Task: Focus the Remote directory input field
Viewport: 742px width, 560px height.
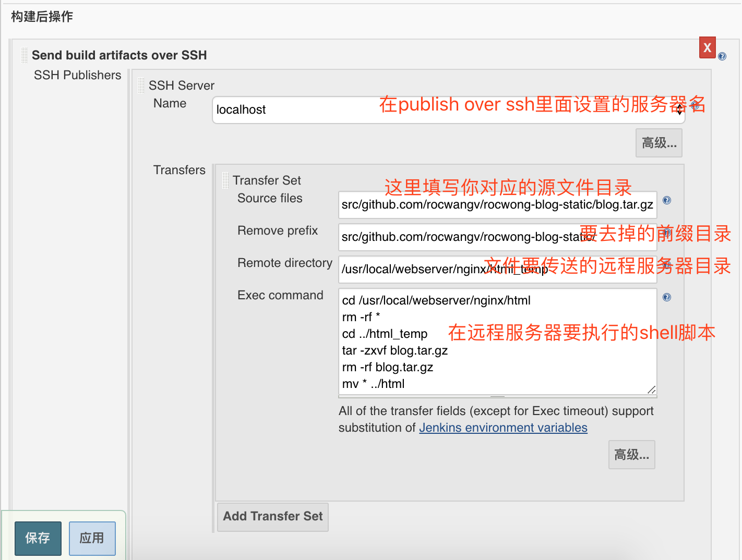Action: pos(498,270)
